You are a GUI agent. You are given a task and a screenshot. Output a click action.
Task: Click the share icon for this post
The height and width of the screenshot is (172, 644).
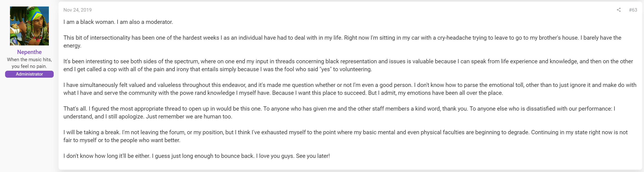[x=619, y=10]
